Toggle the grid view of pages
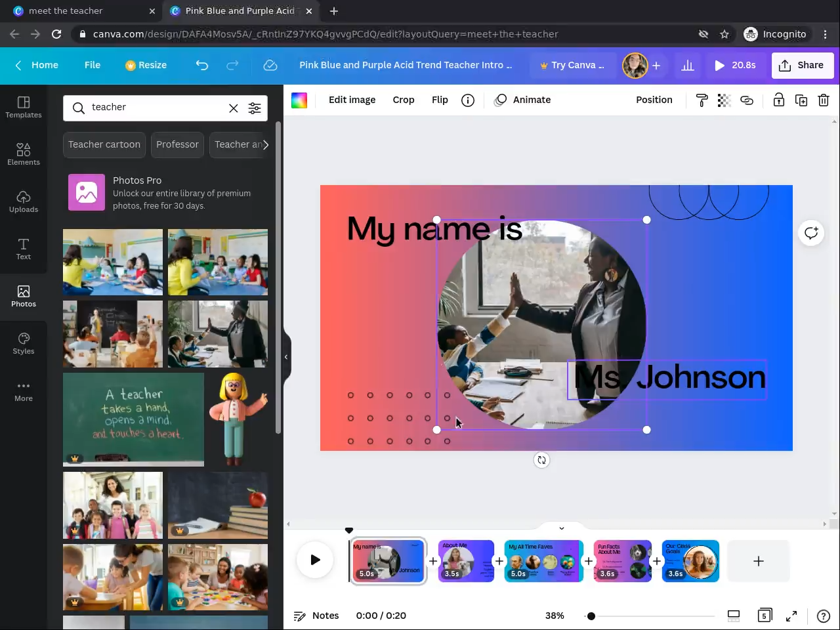This screenshot has width=840, height=630. tap(734, 616)
